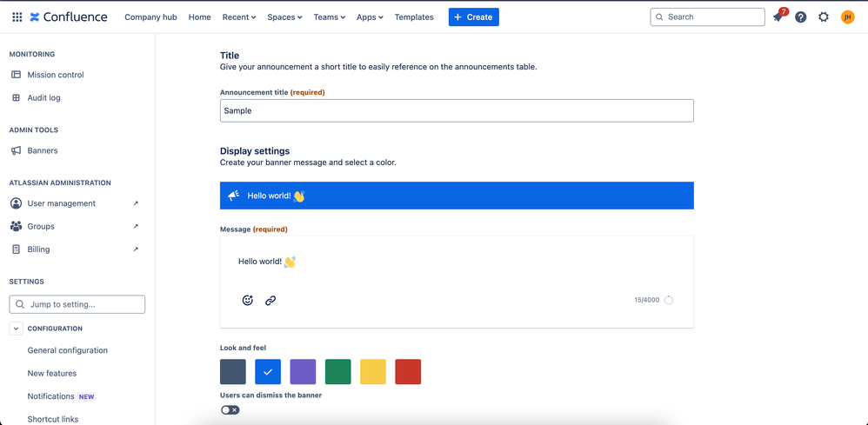Expand the Spaces dropdown menu
The image size is (868, 425).
tap(284, 17)
